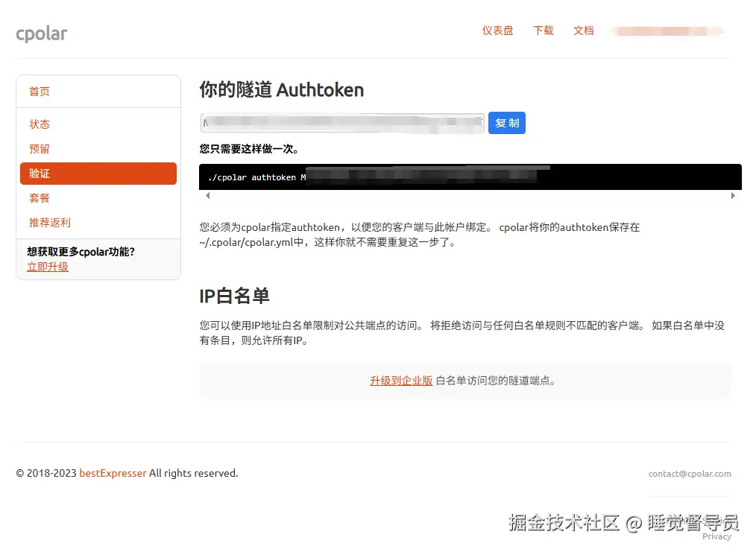756x549 pixels.
Task: Select the active 验证 sidebar item
Action: click(98, 174)
